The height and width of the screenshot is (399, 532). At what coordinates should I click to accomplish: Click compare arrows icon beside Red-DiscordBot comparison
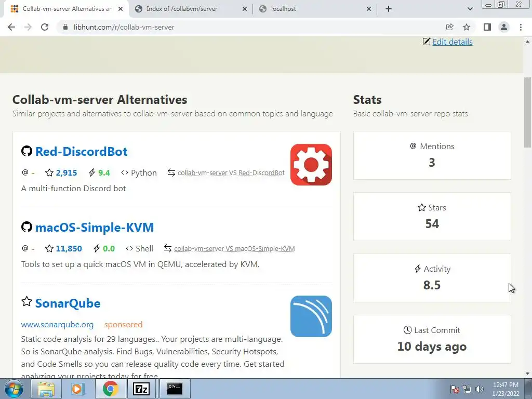(171, 172)
